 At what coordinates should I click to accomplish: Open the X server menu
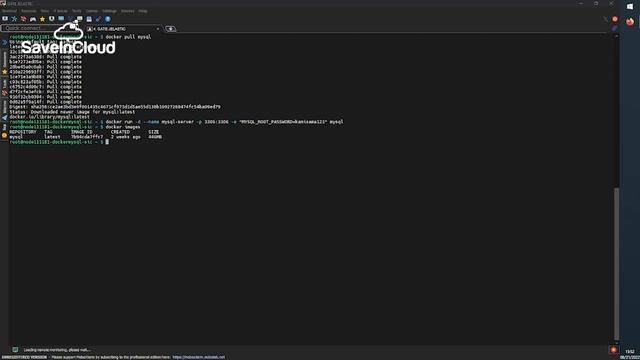coord(60,11)
